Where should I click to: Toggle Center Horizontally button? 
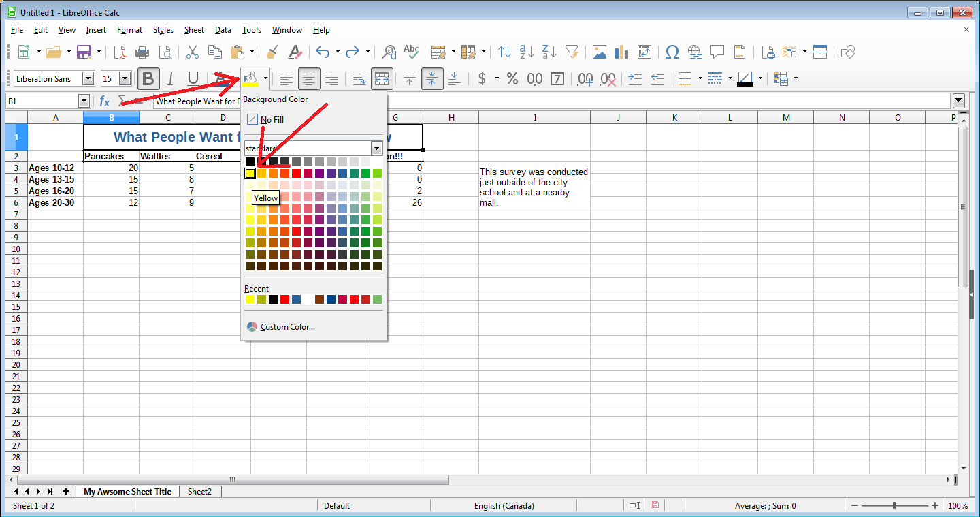309,79
